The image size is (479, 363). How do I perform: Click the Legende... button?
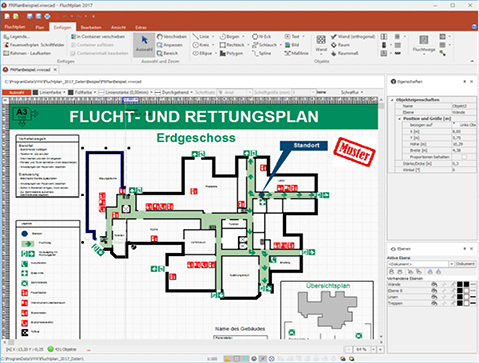tap(16, 37)
